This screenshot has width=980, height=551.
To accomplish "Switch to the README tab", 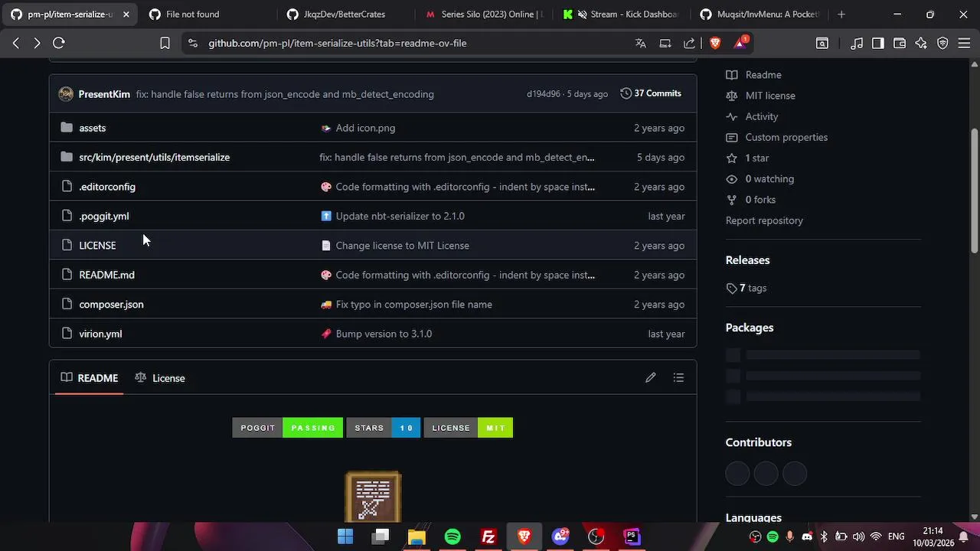I will point(90,378).
